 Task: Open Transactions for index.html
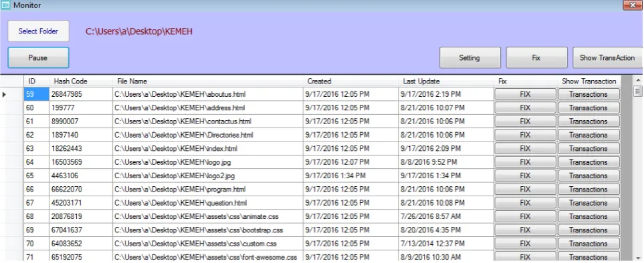tap(588, 149)
